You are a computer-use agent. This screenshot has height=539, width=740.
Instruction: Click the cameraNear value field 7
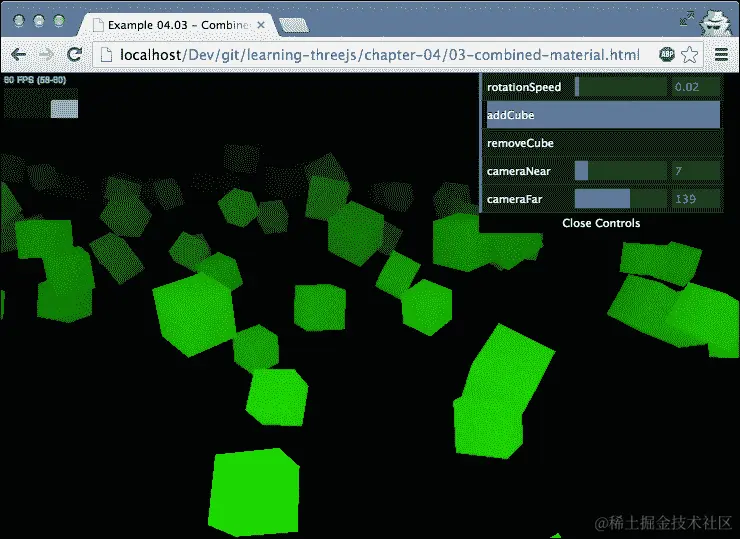(696, 171)
